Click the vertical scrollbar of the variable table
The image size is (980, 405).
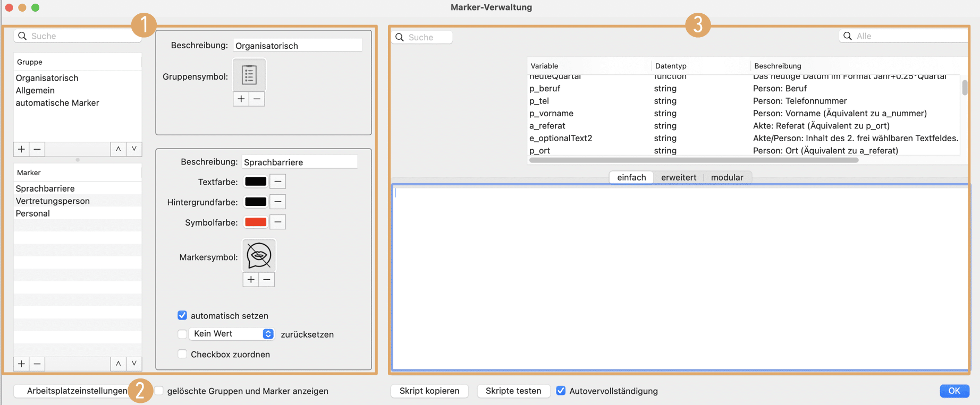[965, 87]
